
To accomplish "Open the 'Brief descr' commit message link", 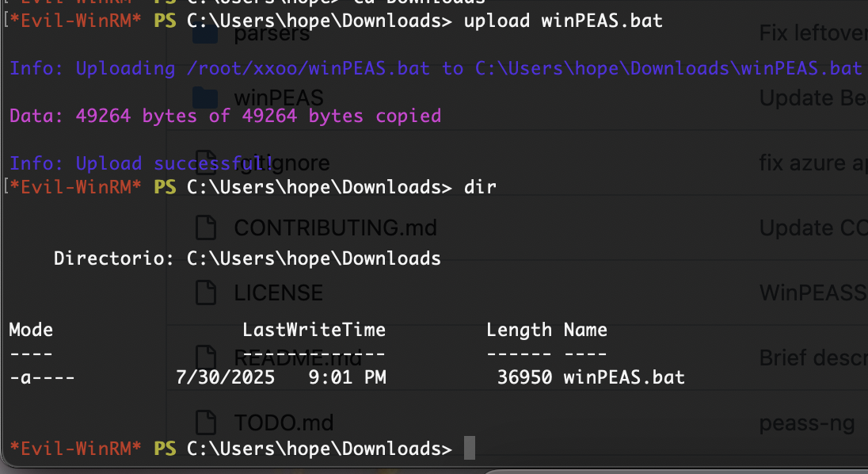I will pos(813,357).
